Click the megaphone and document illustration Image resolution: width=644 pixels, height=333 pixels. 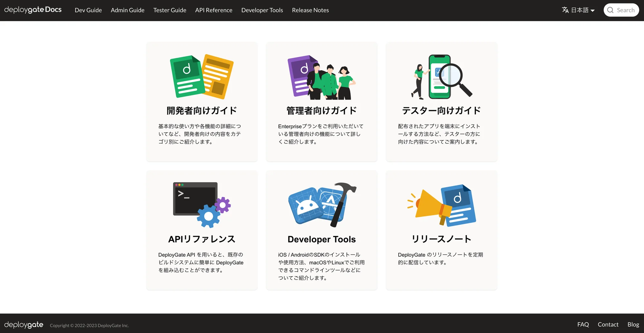441,205
